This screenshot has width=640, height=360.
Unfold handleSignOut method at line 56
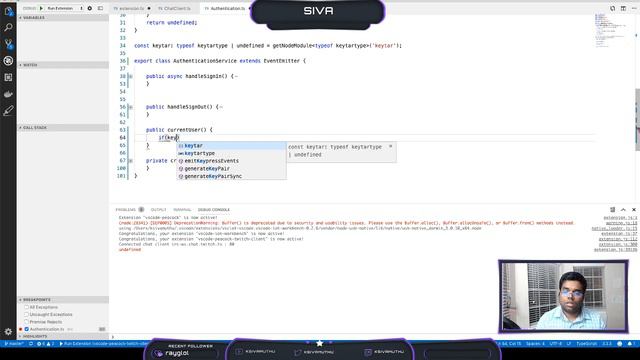tap(131, 107)
